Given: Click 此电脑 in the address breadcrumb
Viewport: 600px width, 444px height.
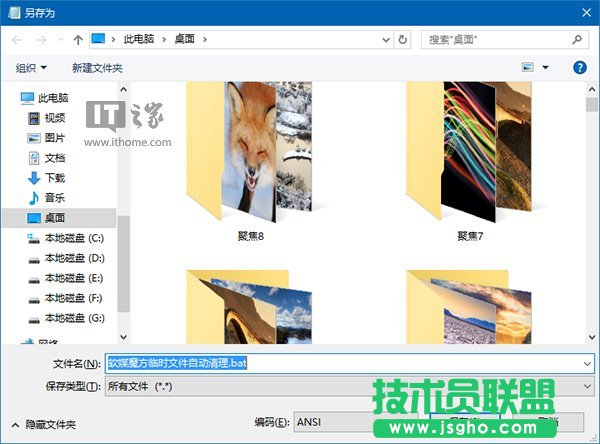Looking at the screenshot, I should click(140, 40).
